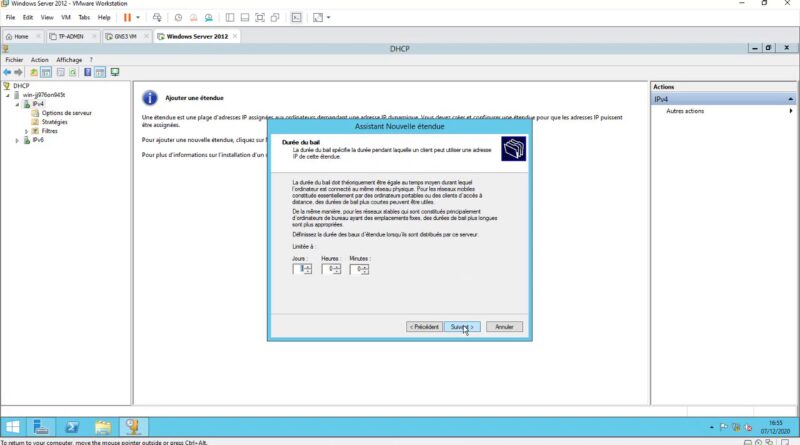Screen dimensions: 800x445
Task: Click the Unity mode icon
Action: pos(275,17)
